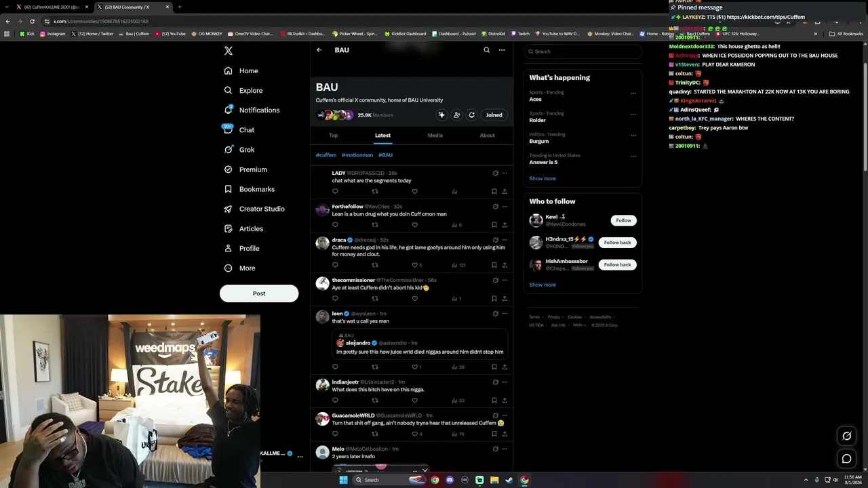The height and width of the screenshot is (488, 868).
Task: Open Discord from the Windows taskbar
Action: pyautogui.click(x=450, y=480)
